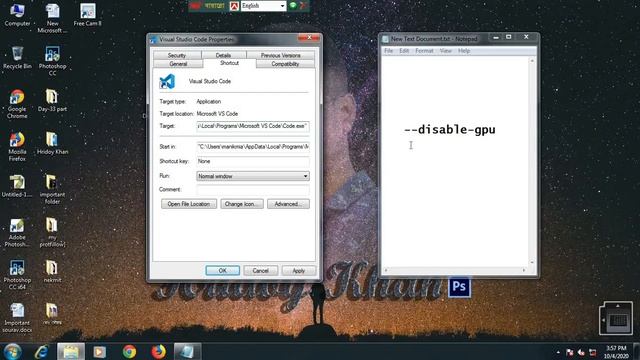Select the important folder icon
Viewport: 640px width, 360px height.
(x=52, y=189)
